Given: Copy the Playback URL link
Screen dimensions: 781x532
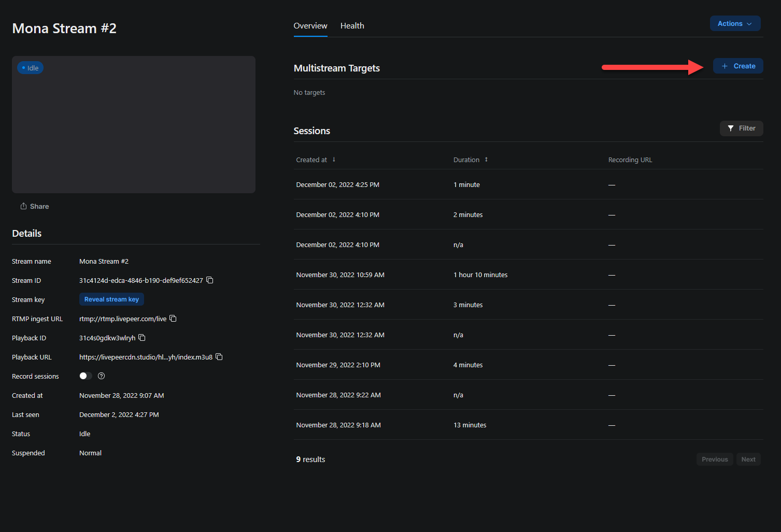Looking at the screenshot, I should (219, 357).
